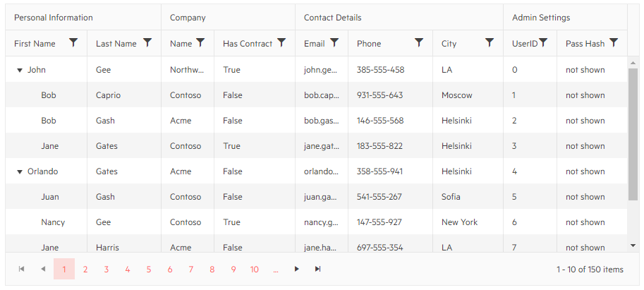The width and height of the screenshot is (644, 290).
Task: Jump to the last page
Action: click(318, 269)
